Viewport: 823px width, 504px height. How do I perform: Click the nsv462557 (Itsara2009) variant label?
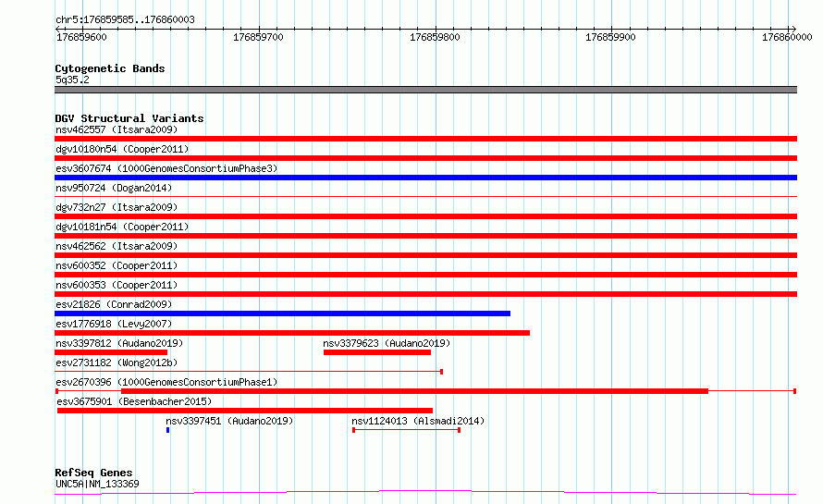click(x=117, y=129)
